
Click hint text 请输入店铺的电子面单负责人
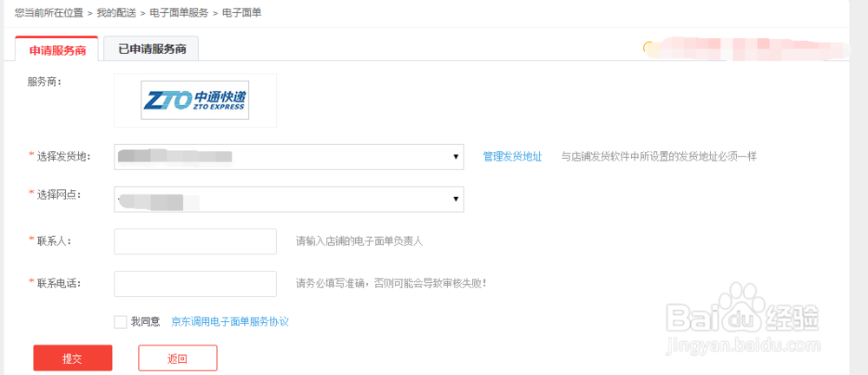tap(359, 241)
